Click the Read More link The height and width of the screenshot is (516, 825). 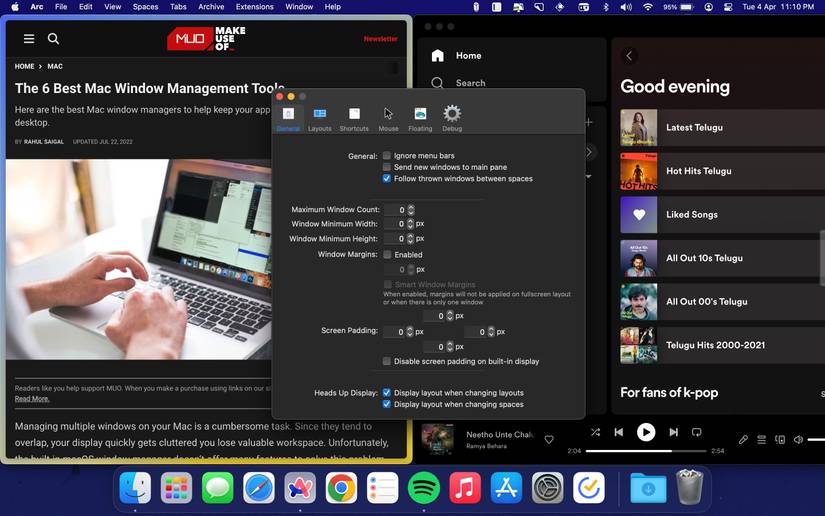[x=32, y=399]
